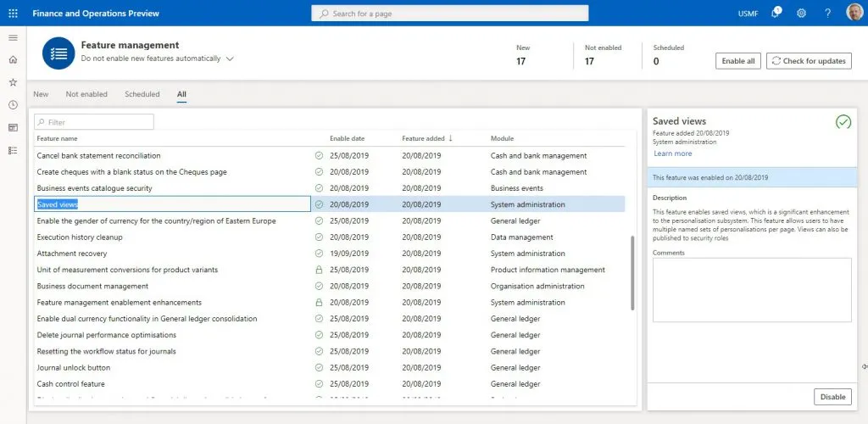Select 'Execution history cleanup' feature
Image resolution: width=868 pixels, height=424 pixels.
(80, 237)
